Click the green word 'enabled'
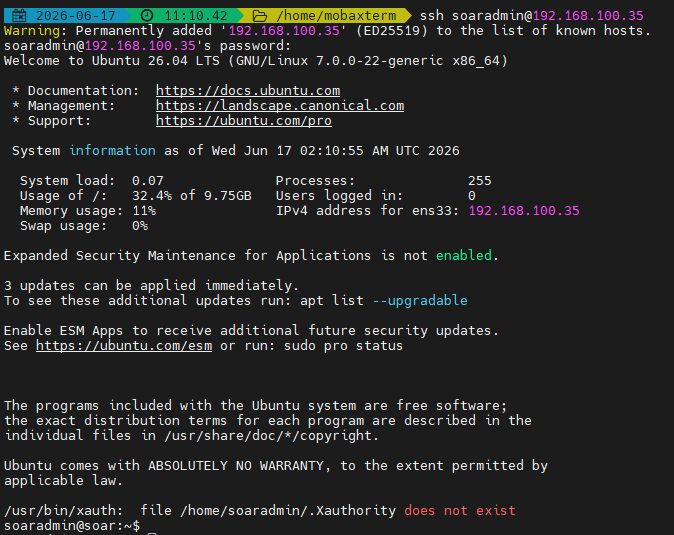Image resolution: width=674 pixels, height=535 pixels. (464, 256)
